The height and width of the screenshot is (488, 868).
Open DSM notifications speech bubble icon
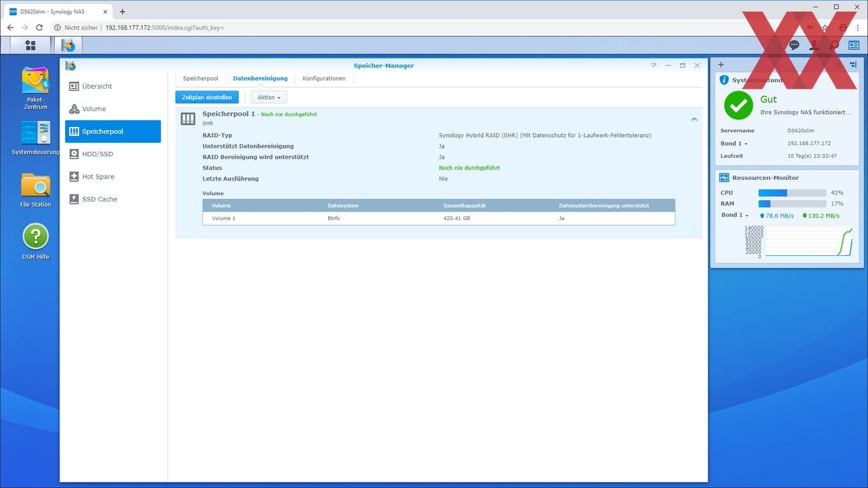point(794,45)
